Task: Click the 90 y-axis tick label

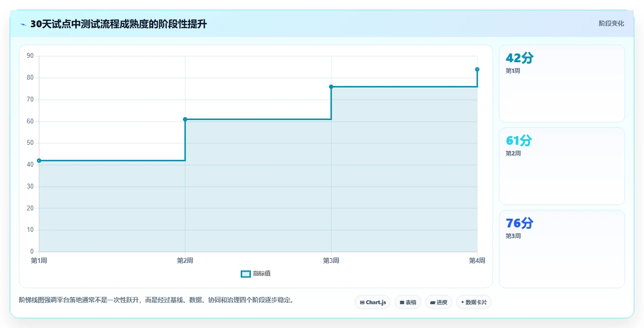Action: coord(30,56)
